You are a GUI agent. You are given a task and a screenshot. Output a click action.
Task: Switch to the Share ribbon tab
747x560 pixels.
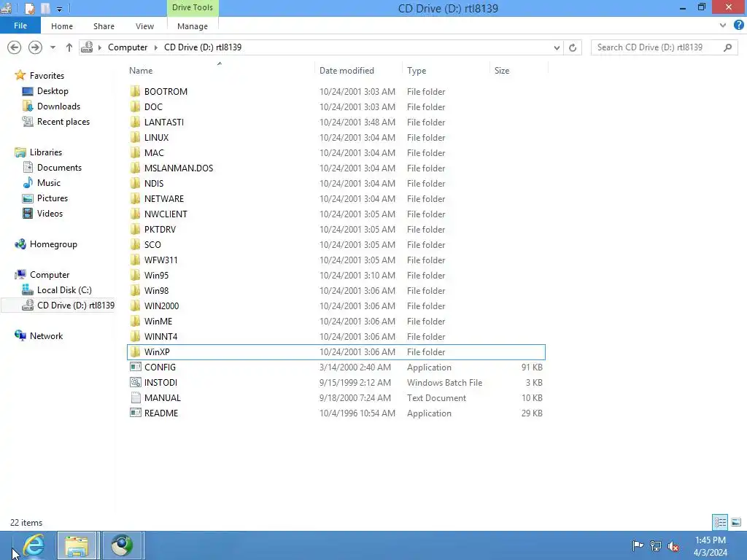104,26
